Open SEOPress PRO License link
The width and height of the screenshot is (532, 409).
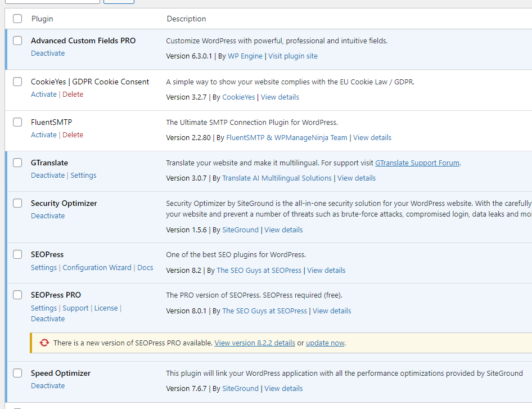coord(106,308)
